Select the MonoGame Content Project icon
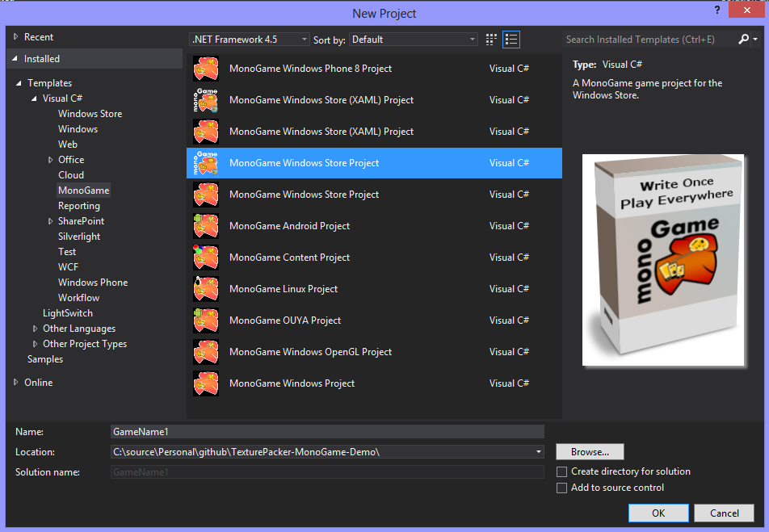 (206, 258)
